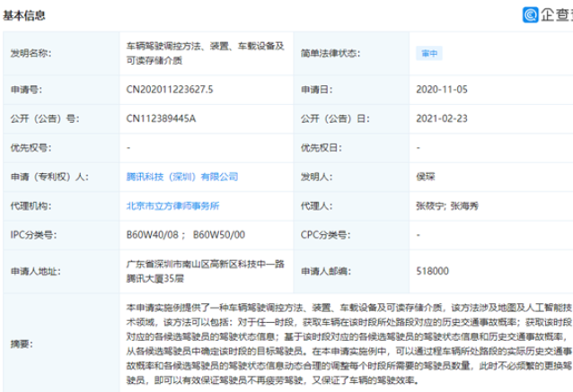Click the 代理人 field label

[316, 205]
